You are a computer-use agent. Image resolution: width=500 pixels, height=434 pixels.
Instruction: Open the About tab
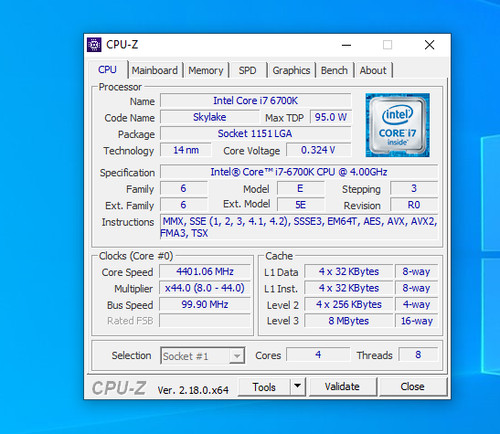point(373,70)
